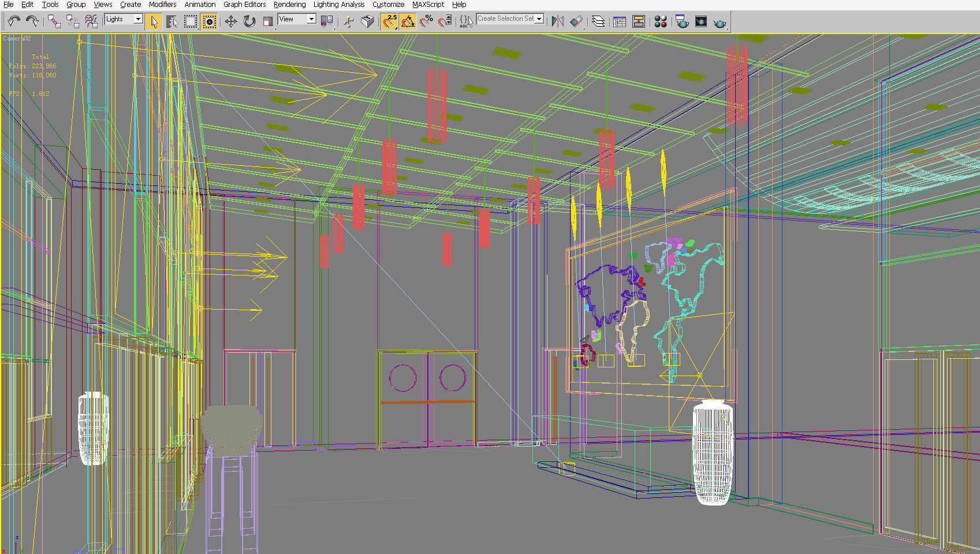980x554 pixels.
Task: Activate the Select and Move tool
Action: (231, 21)
